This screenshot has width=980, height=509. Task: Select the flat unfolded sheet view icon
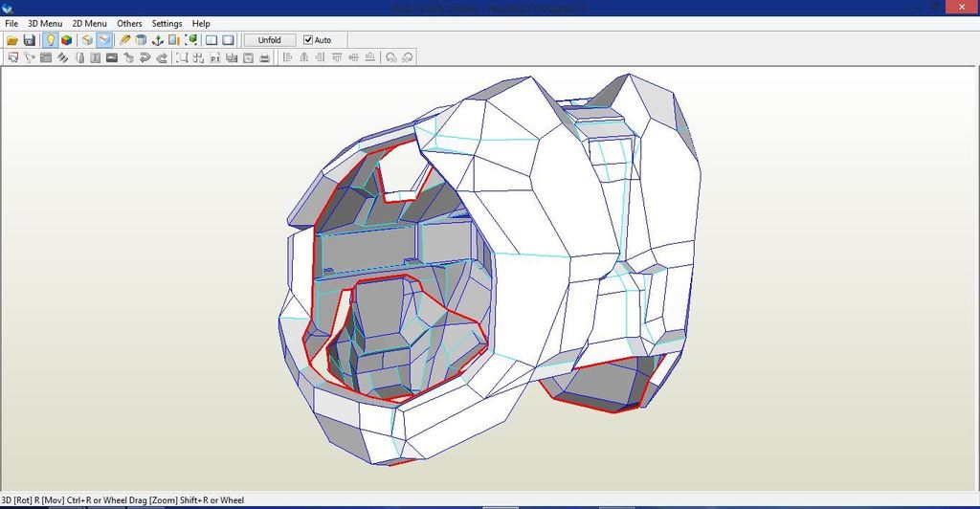point(103,40)
